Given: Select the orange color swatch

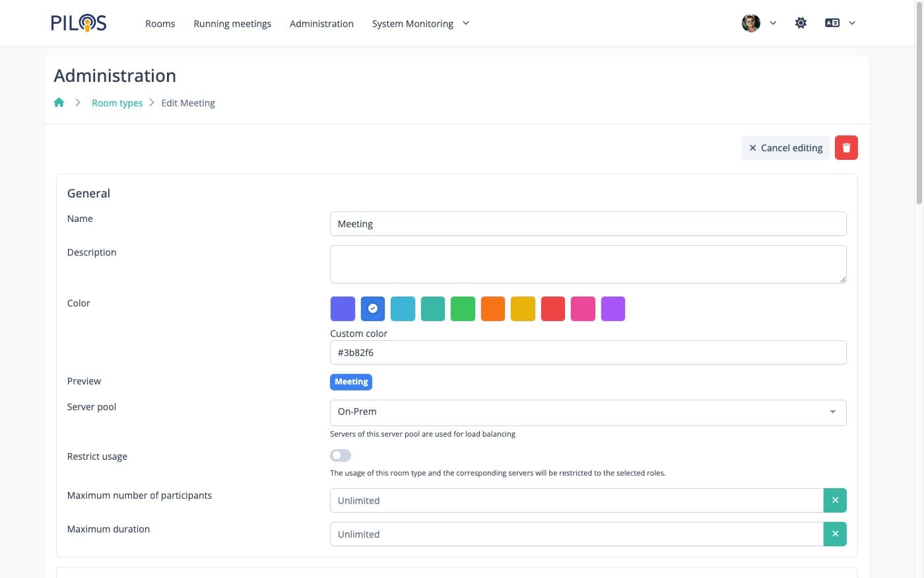Looking at the screenshot, I should click(493, 308).
